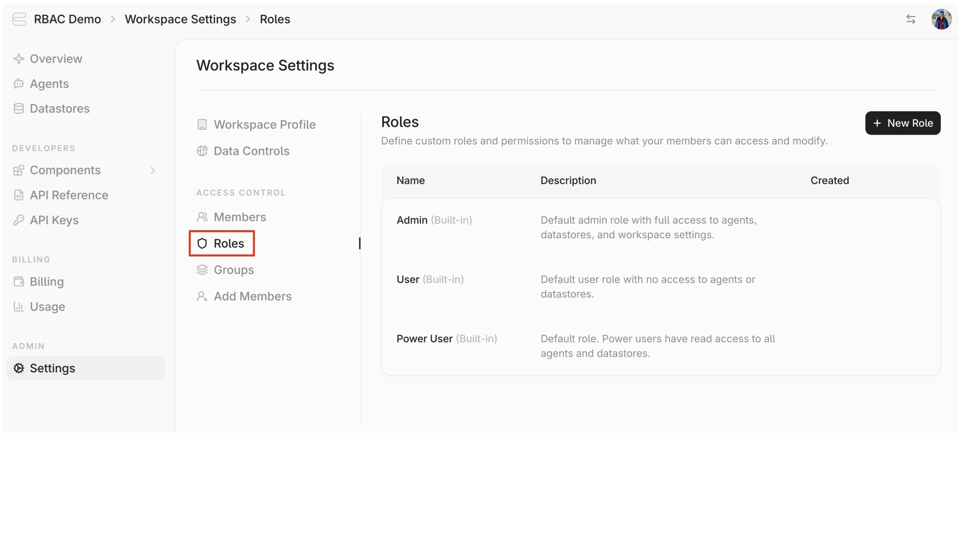This screenshot has width=980, height=551.
Task: Open the Add Members page
Action: coord(252,296)
